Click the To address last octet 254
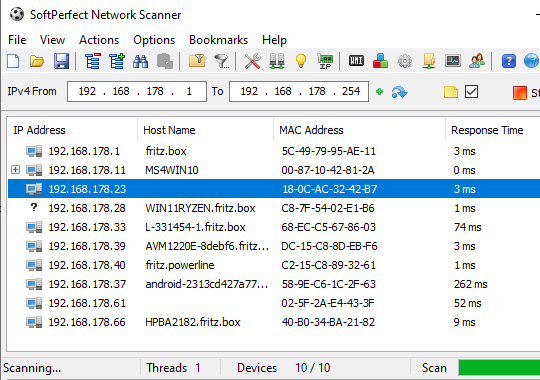 point(351,91)
